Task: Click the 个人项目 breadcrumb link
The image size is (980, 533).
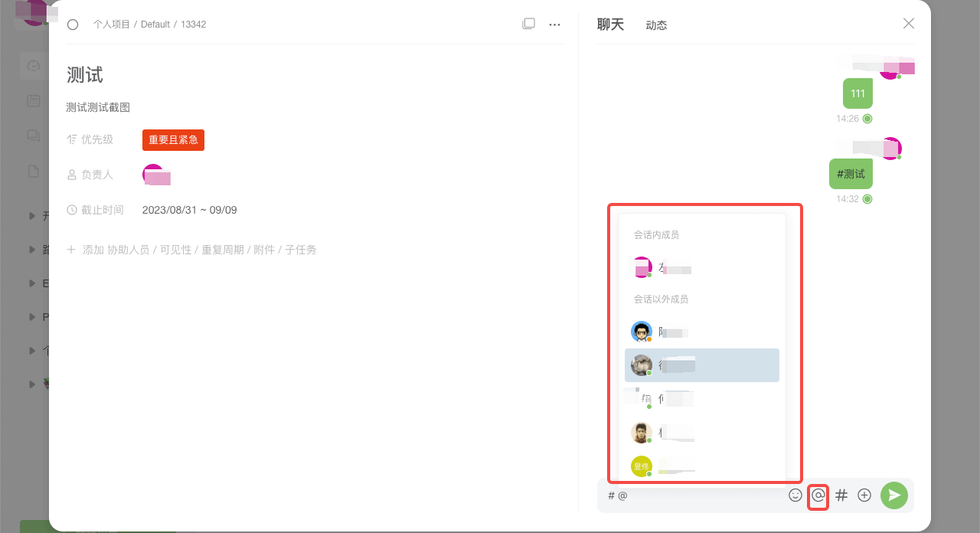Action: click(x=112, y=25)
